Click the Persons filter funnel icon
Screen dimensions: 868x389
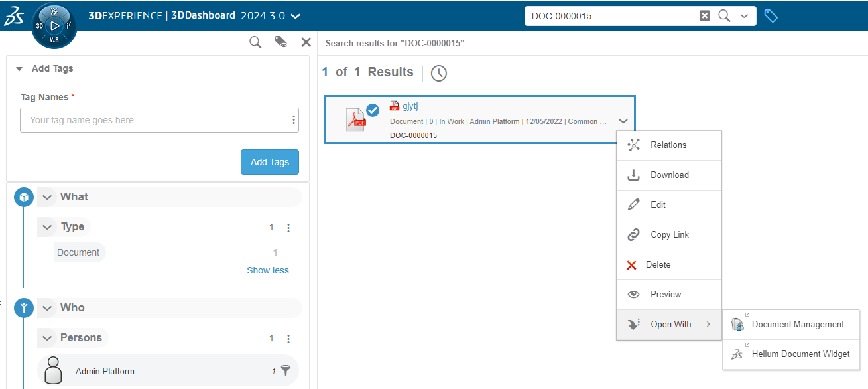click(286, 370)
